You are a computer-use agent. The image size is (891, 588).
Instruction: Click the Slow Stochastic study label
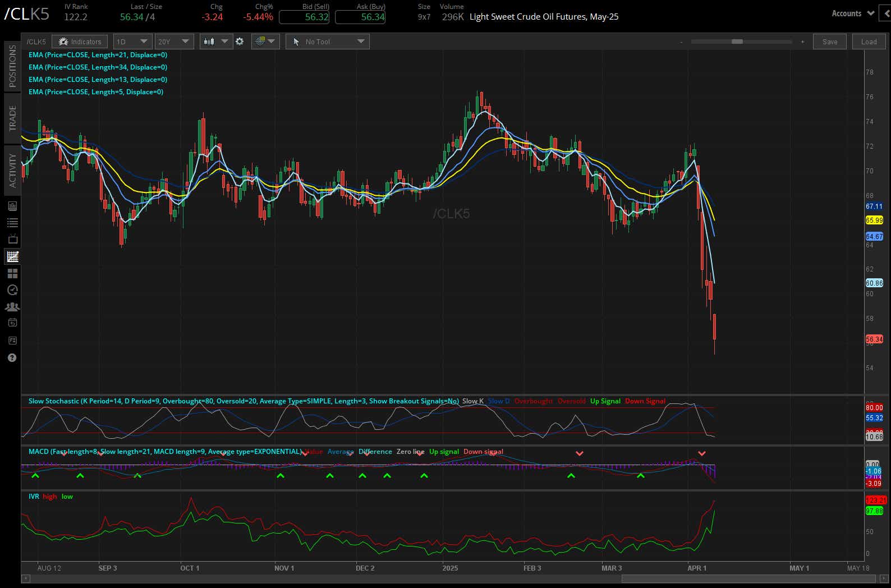[x=244, y=401]
